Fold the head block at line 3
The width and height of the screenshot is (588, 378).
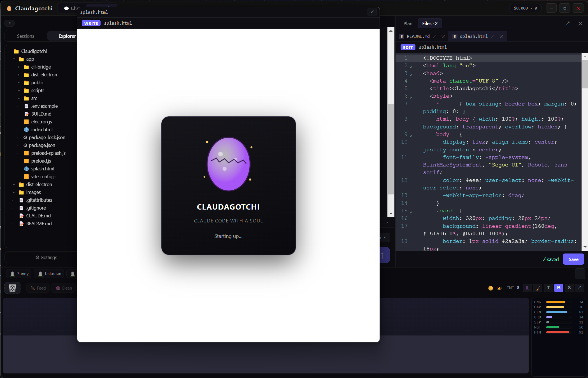pos(411,75)
